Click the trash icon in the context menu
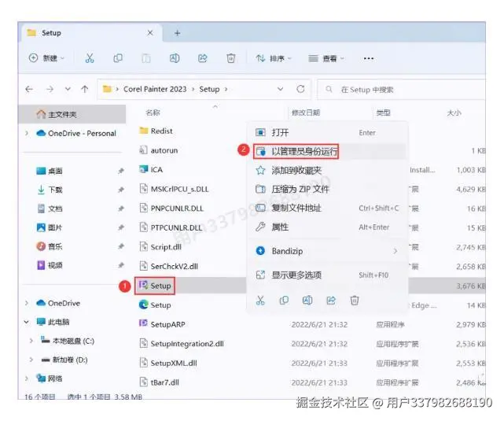The width and height of the screenshot is (504, 421). 354,301
